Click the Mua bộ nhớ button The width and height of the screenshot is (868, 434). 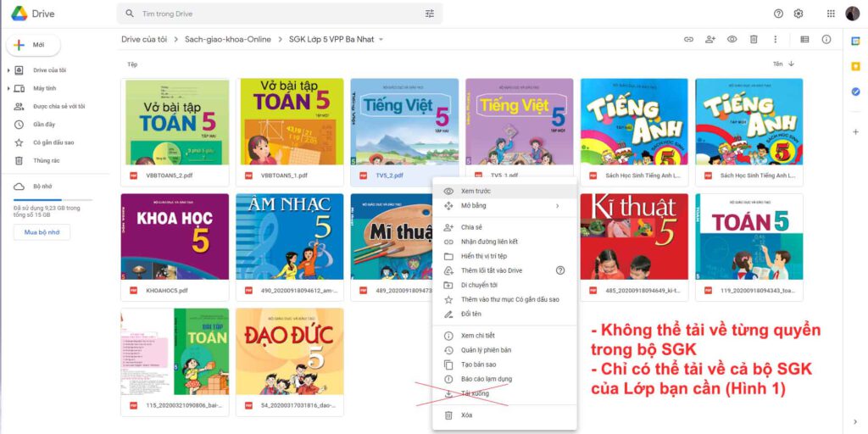pyautogui.click(x=42, y=232)
